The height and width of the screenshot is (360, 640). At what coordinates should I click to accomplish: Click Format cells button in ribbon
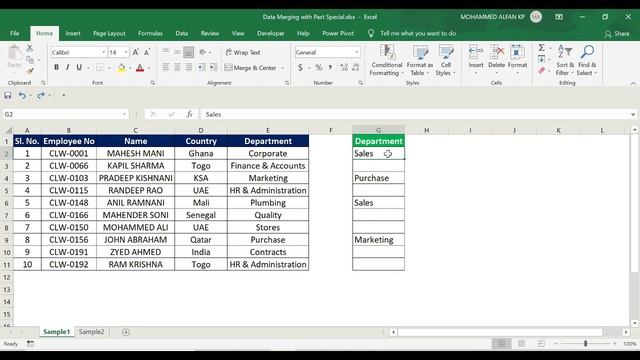tap(518, 60)
